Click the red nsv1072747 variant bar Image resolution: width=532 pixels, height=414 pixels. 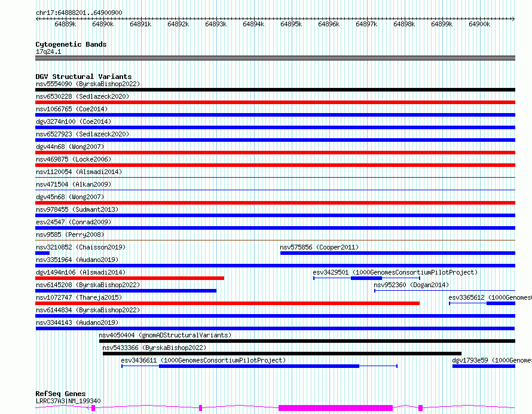[x=227, y=303]
